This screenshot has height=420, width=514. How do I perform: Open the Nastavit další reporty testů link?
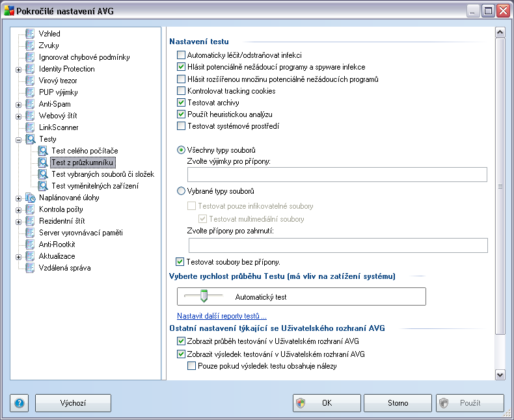pyautogui.click(x=222, y=316)
